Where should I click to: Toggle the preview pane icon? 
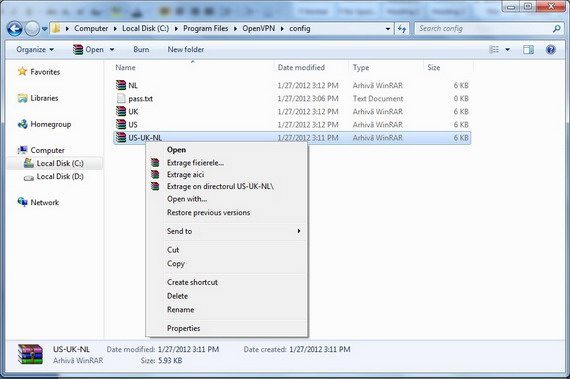coord(528,49)
